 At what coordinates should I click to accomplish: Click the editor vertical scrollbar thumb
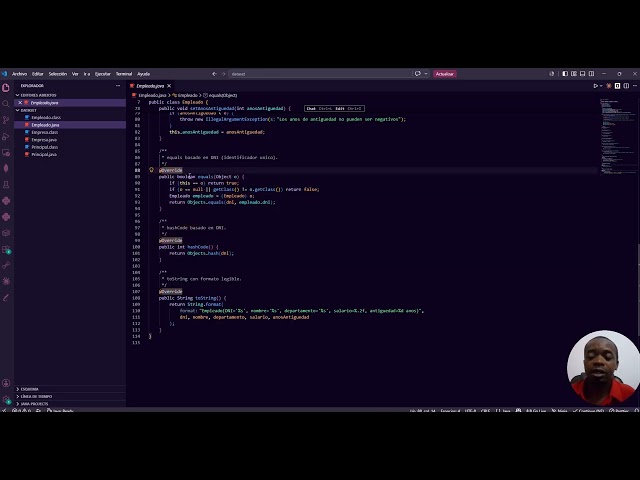[638, 289]
